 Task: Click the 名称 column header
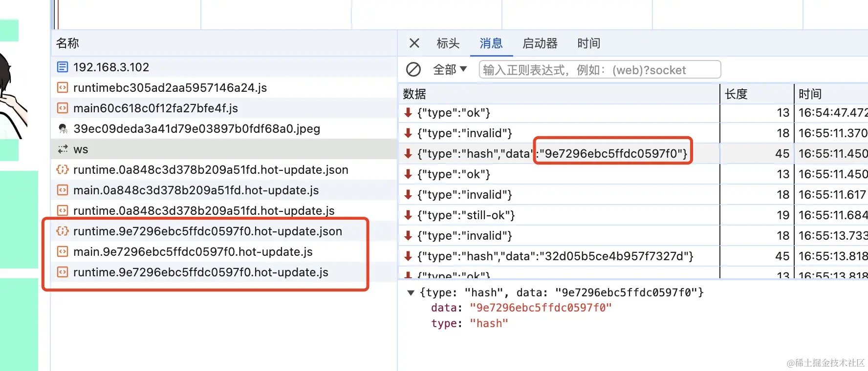point(224,43)
